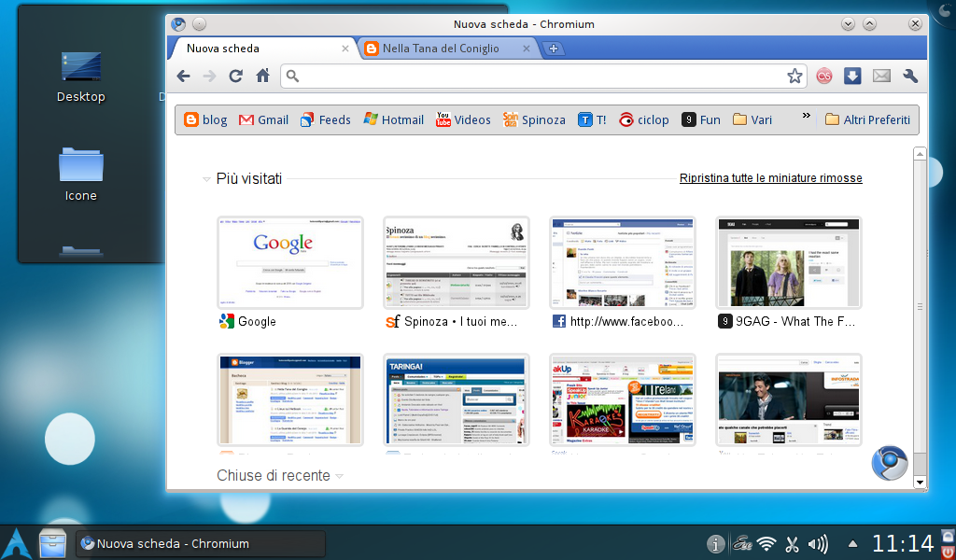Click the http://www.faceboo... title link
The width and height of the screenshot is (956, 560).
[626, 322]
